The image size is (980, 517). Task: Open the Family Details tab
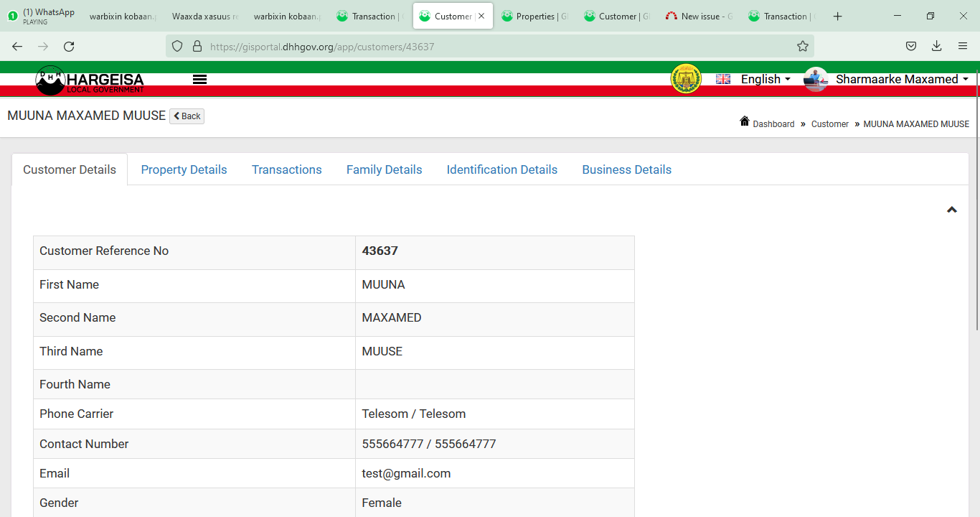point(384,169)
